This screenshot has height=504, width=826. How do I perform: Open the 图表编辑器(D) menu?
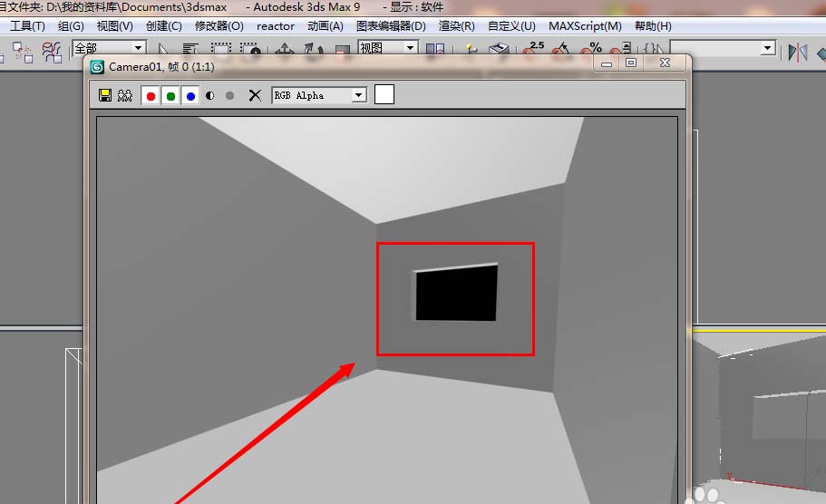point(391,25)
